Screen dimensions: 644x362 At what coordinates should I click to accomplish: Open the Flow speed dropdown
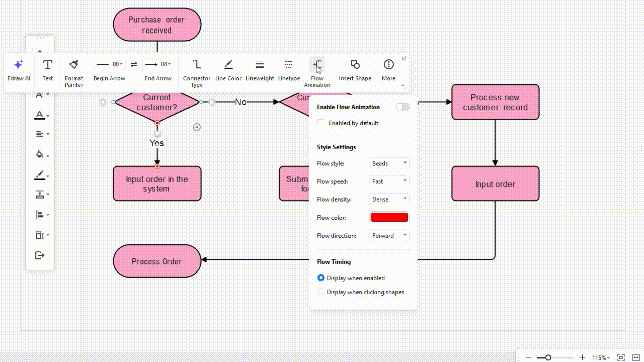click(x=389, y=181)
